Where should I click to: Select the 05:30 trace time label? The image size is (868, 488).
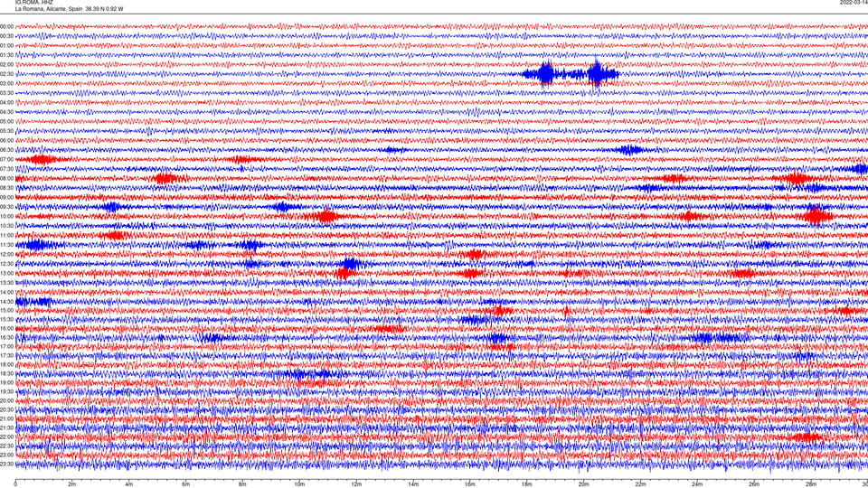coord(6,131)
